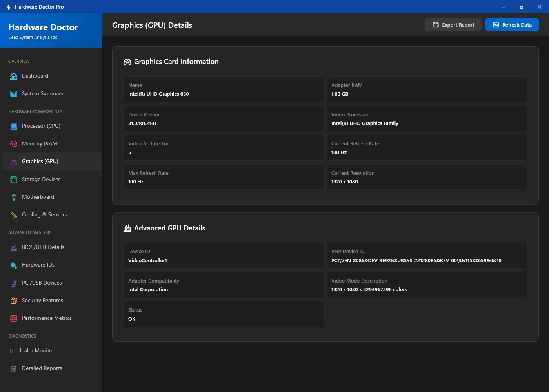Open the Dashboard page
Screen dimensions: 549x392
pyautogui.click(x=52, y=76)
